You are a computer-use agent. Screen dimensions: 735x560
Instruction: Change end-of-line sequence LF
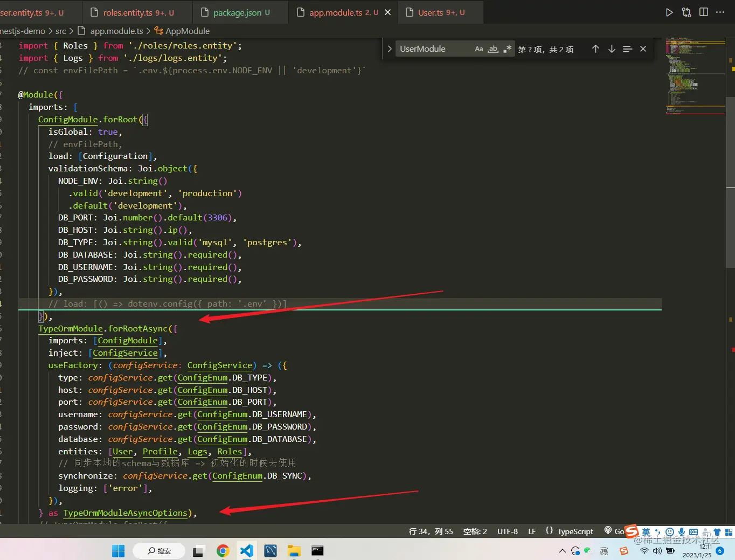(x=532, y=531)
